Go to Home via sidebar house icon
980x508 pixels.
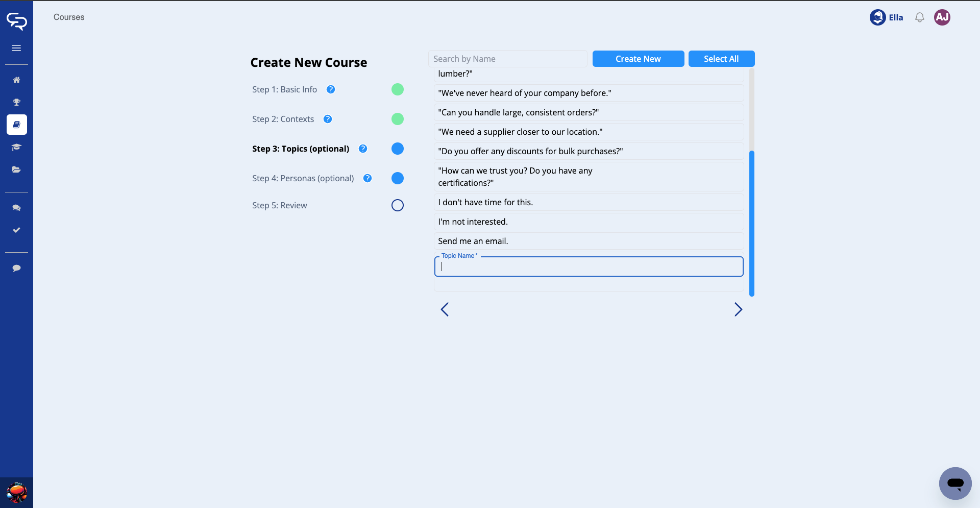(x=16, y=80)
